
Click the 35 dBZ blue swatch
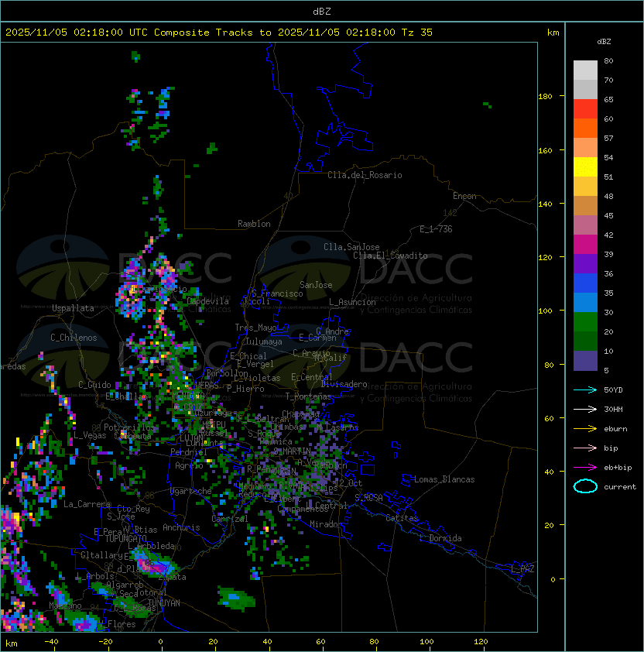point(585,283)
